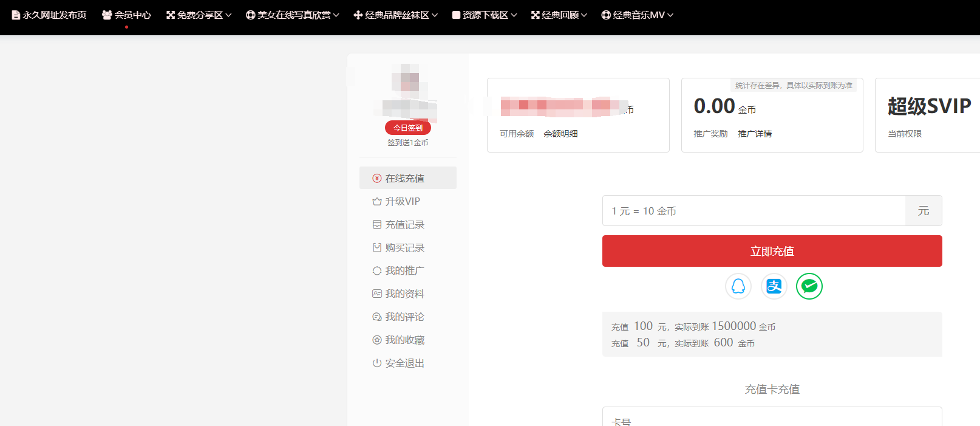Expand the 经典品牌丝袜区 dropdown
This screenshot has height=426, width=980.
(x=396, y=15)
